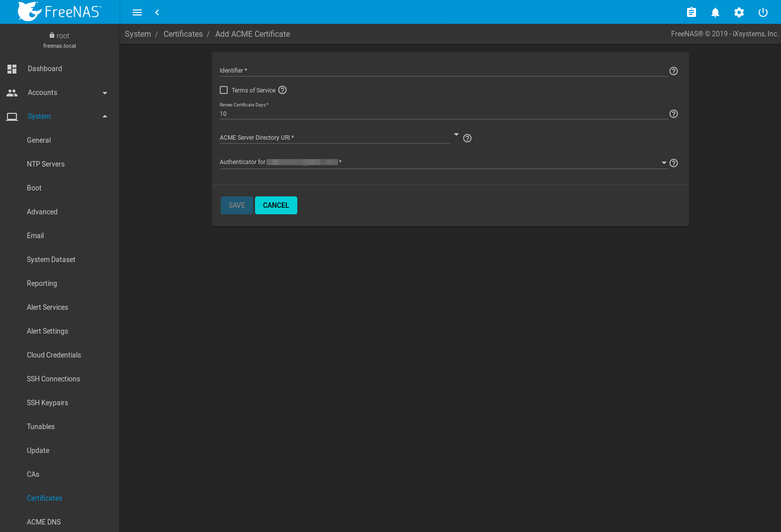
Task: Open CAs page
Action: 33,474
